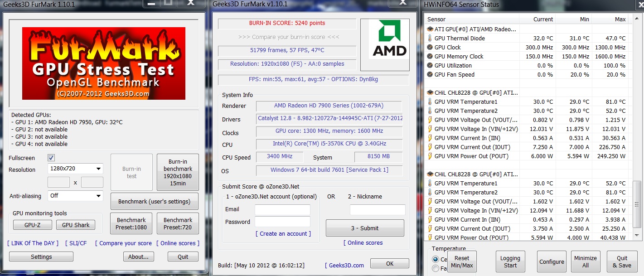Screen dimensions: 644x276
Task: Click the HWiNFO64 sensor list vertical scrollbar
Action: 637,127
